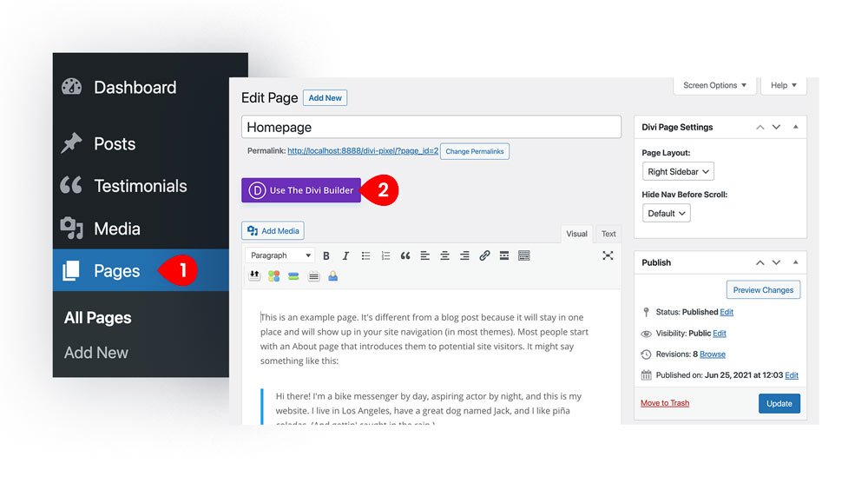
Task: Insert a blockquote using the quote icon
Action: click(x=405, y=255)
